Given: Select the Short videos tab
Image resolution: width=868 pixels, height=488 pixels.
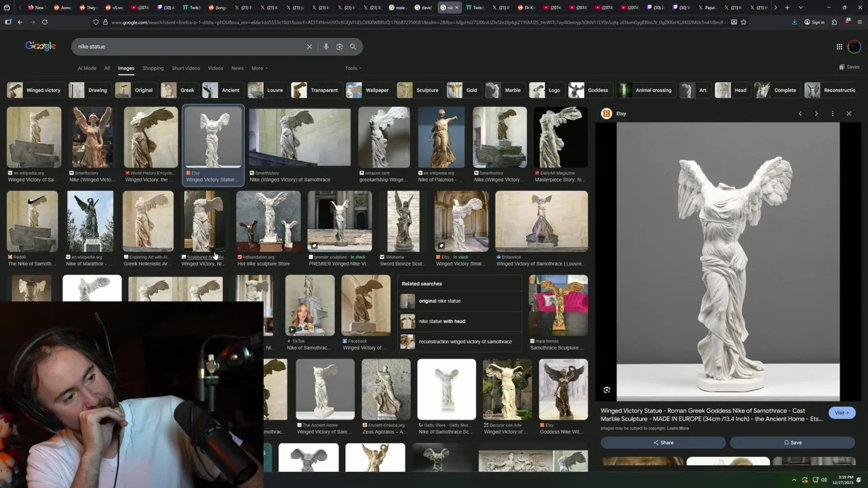Looking at the screenshot, I should [186, 68].
